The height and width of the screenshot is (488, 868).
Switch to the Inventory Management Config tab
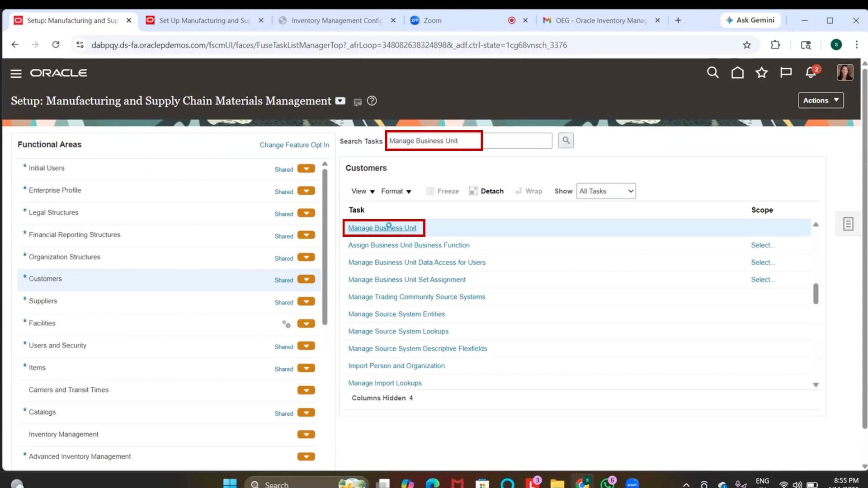[337, 20]
